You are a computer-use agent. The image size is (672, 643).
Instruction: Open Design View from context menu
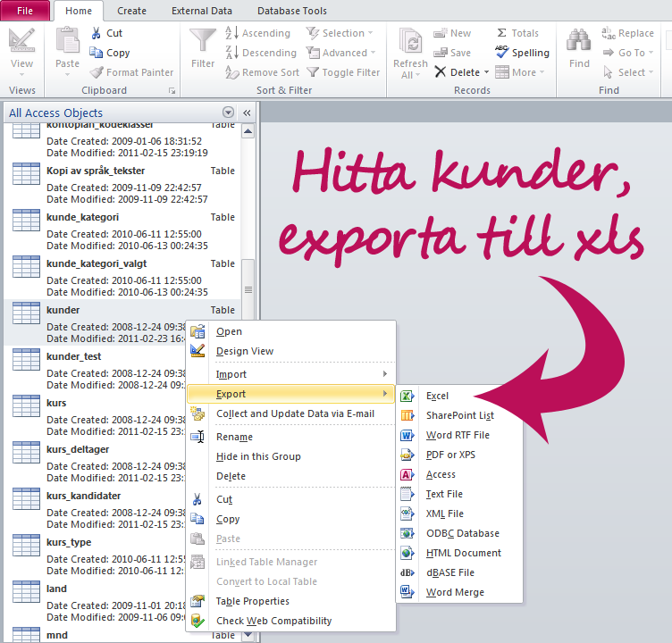(245, 351)
